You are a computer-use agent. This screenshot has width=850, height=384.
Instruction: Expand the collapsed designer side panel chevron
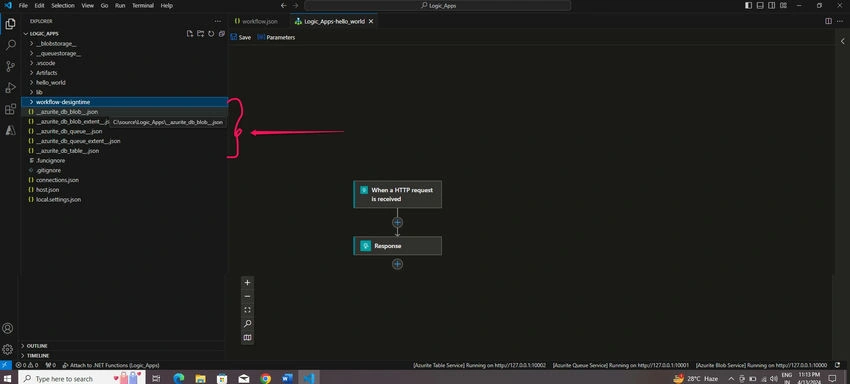(x=843, y=41)
